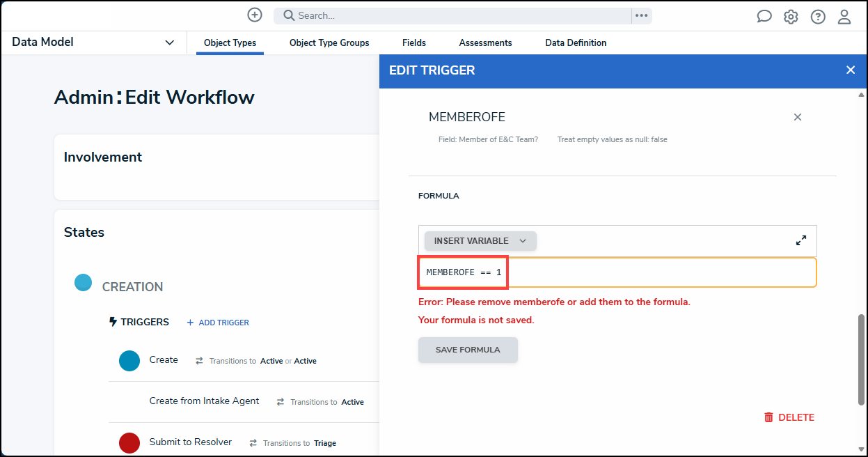Open the chat messages icon

pyautogui.click(x=764, y=16)
